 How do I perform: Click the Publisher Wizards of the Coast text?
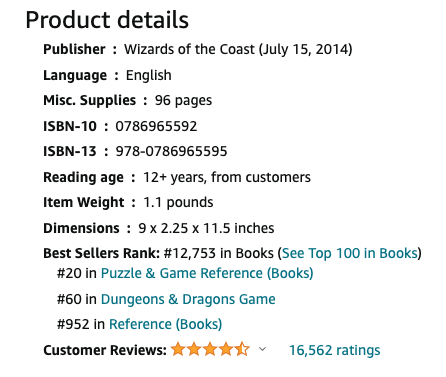[x=198, y=49]
